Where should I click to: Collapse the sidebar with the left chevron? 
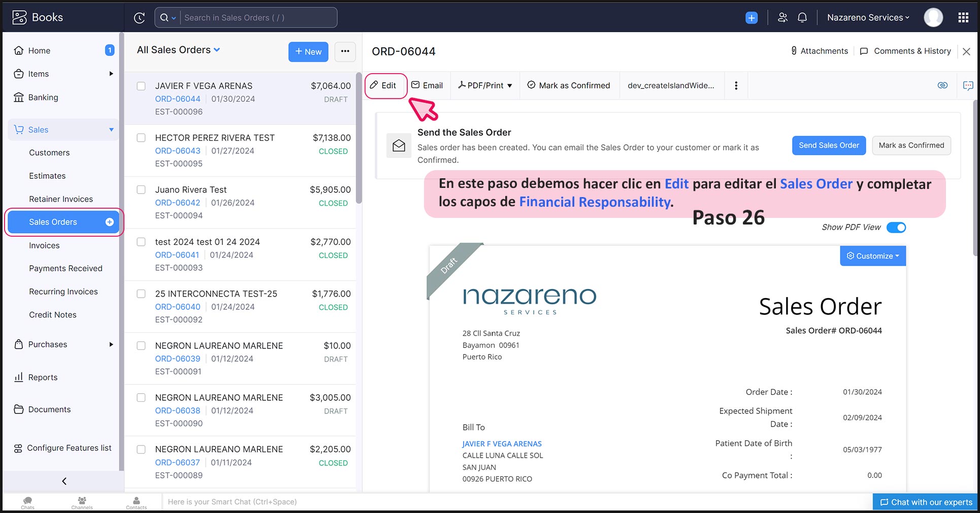64,481
